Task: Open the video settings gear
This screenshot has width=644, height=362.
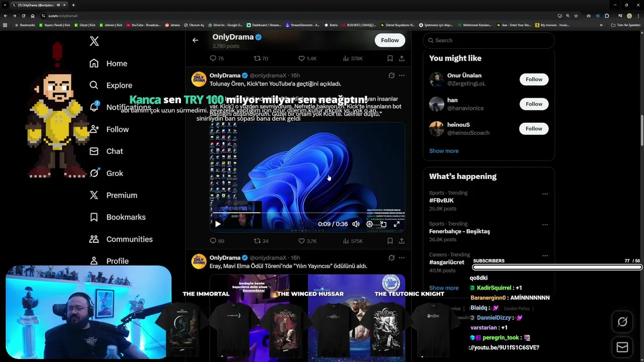Action: click(x=369, y=224)
